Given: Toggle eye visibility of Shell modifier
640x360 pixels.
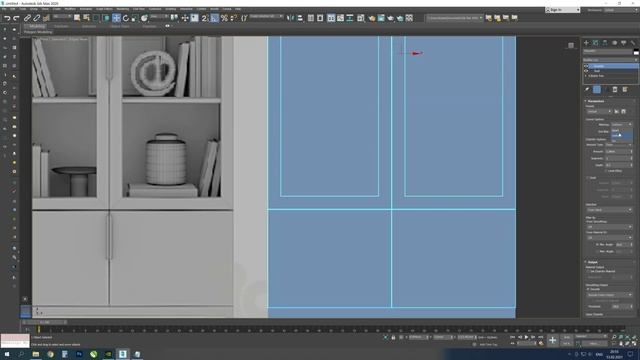Looking at the screenshot, I should point(587,71).
